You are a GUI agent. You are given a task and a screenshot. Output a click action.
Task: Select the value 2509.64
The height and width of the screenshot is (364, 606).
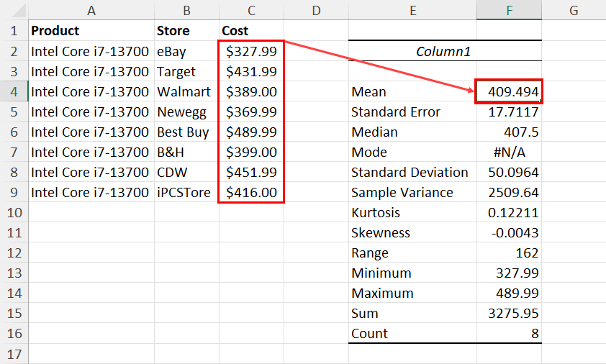(510, 192)
